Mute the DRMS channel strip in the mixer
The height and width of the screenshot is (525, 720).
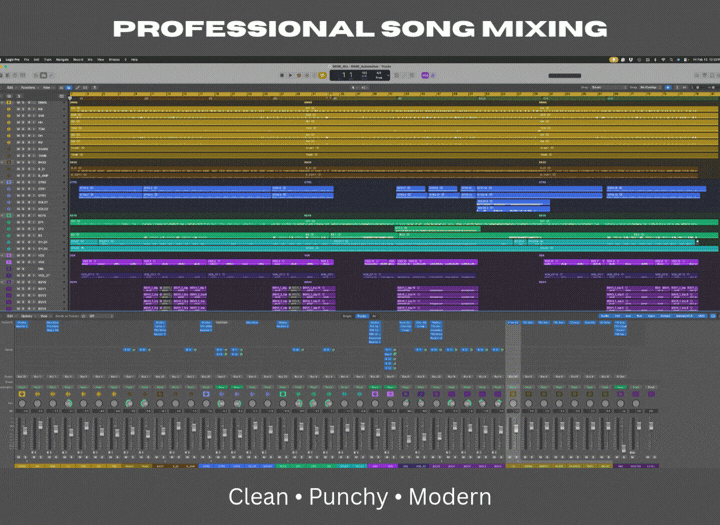coord(19,457)
